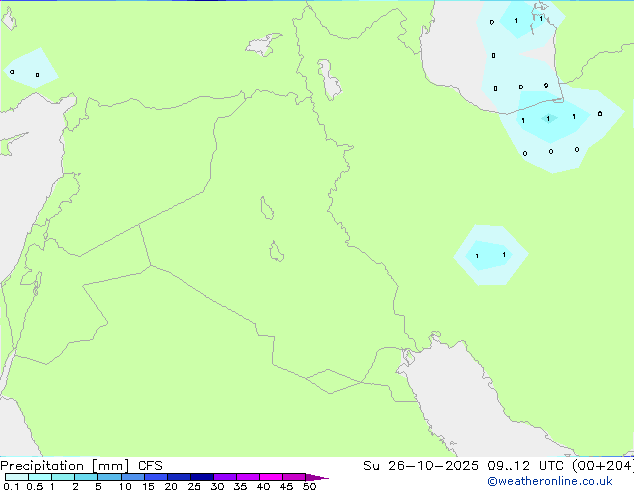Click the 50 mm legend arrow tip
This screenshot has height=490, width=634.
click(x=317, y=477)
